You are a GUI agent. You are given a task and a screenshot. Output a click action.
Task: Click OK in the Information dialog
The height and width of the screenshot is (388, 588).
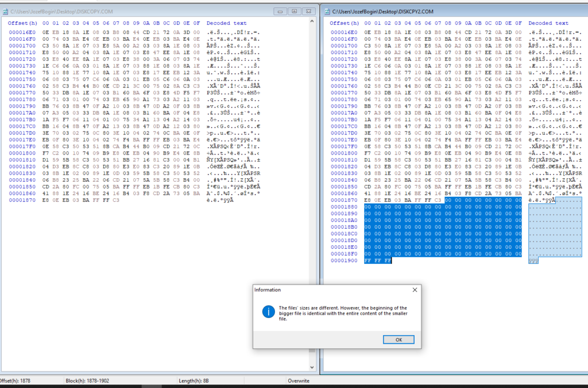tap(399, 340)
